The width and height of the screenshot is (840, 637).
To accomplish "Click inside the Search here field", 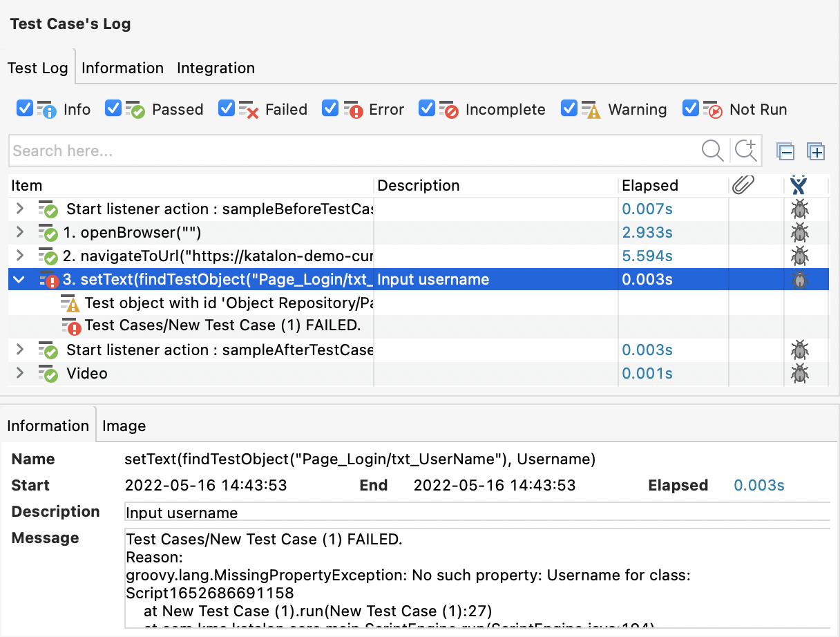I will click(x=354, y=151).
